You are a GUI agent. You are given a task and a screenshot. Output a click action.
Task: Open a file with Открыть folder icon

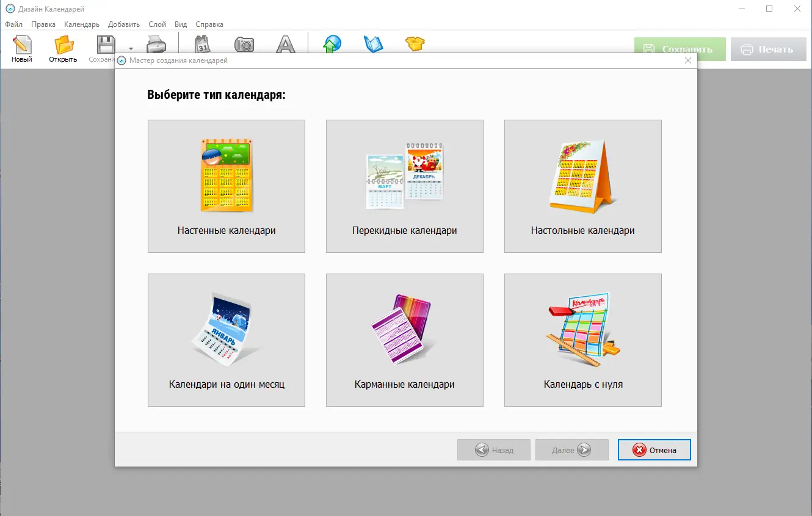[63, 49]
